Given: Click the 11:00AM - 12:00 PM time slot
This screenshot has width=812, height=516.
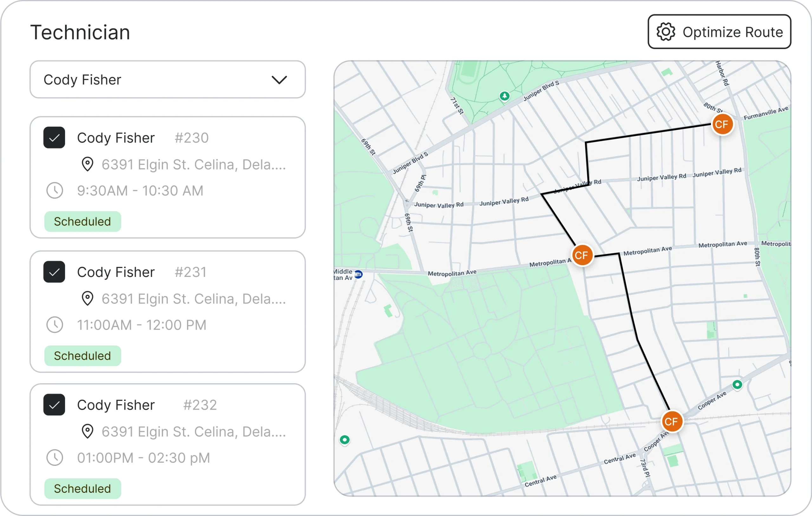Looking at the screenshot, I should click(142, 325).
